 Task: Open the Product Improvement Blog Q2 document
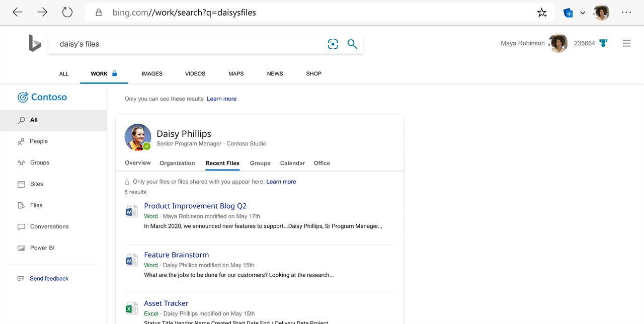coord(195,206)
